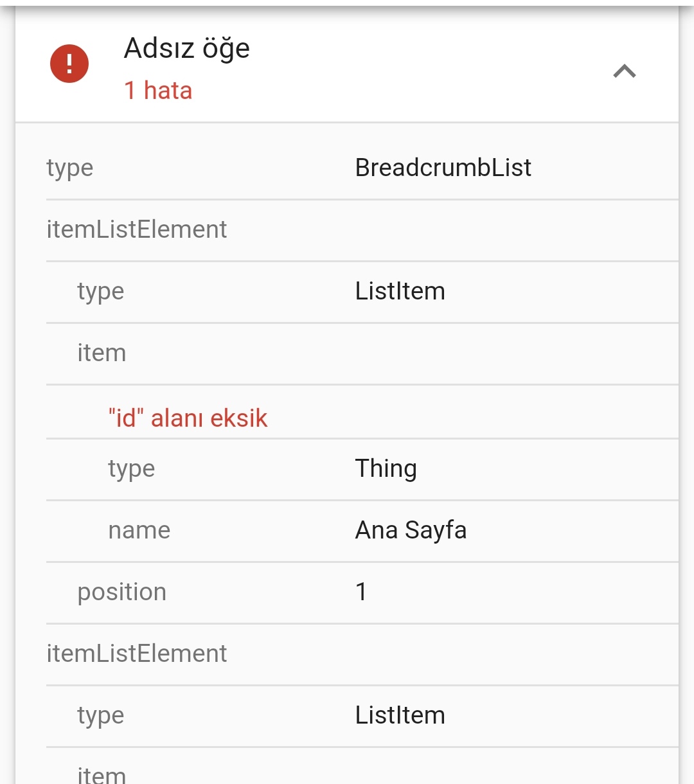
Task: Select the BreadcrumbList type value
Action: pyautogui.click(x=443, y=168)
